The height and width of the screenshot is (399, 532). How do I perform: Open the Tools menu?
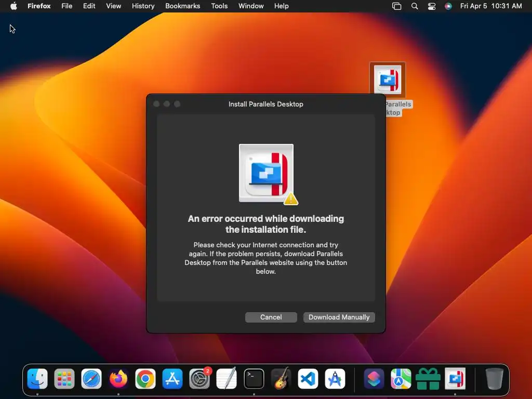[x=219, y=6]
